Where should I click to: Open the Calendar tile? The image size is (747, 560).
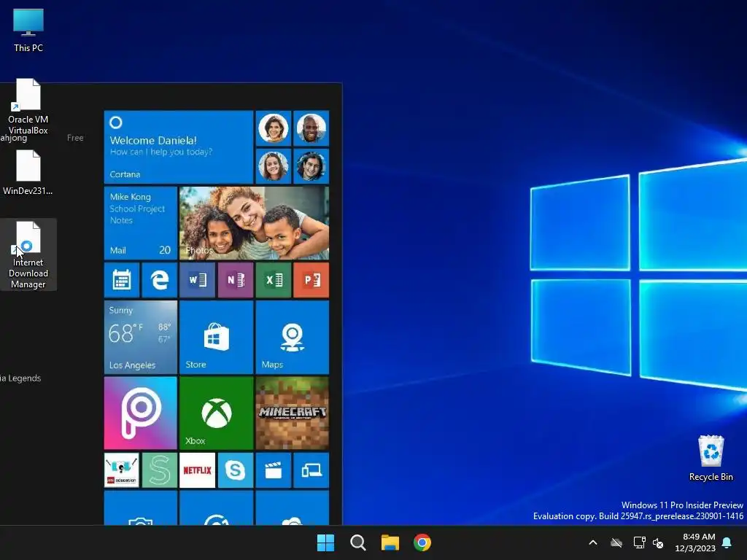pyautogui.click(x=122, y=280)
